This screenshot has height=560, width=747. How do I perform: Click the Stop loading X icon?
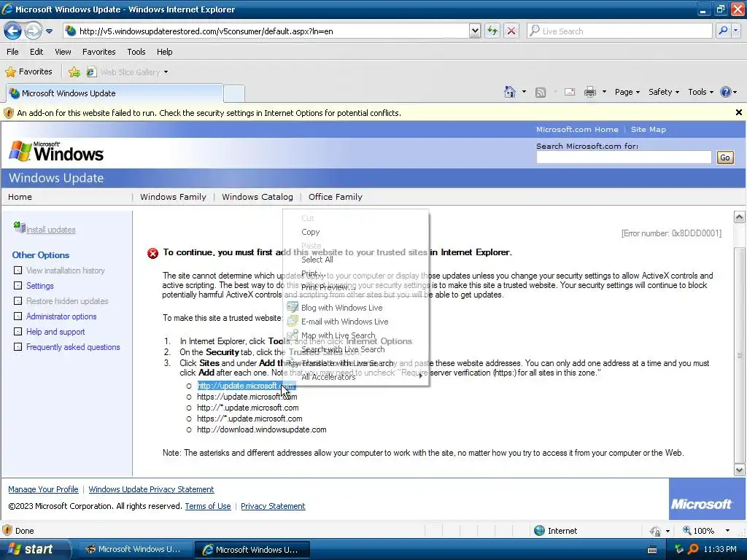511,31
